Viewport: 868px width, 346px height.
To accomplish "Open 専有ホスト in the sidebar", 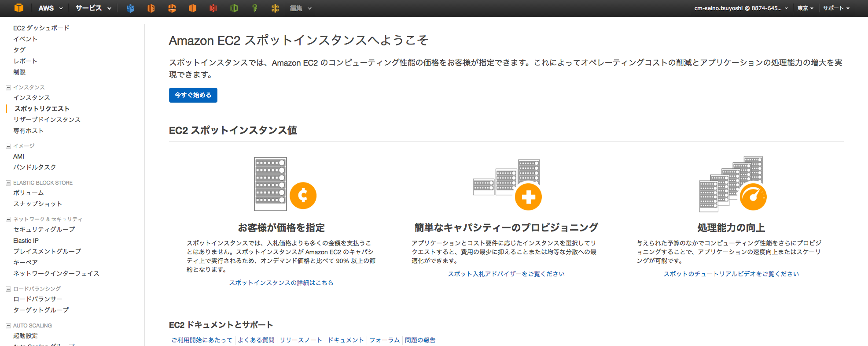I will pyautogui.click(x=28, y=130).
